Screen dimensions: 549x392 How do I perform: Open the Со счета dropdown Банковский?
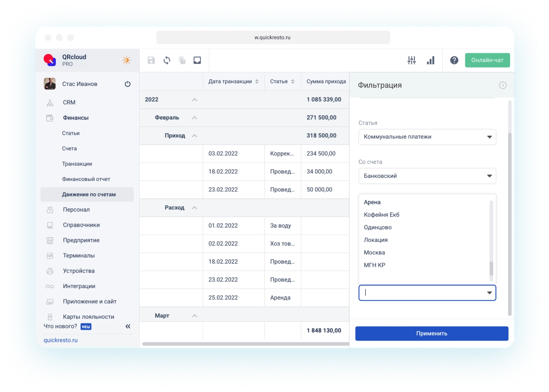pyautogui.click(x=427, y=176)
